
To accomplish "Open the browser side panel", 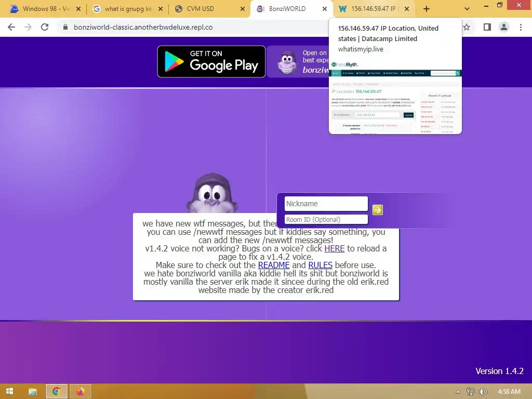I will [487, 27].
